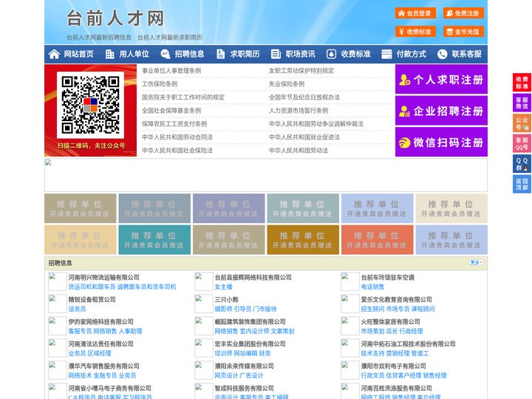The height and width of the screenshot is (399, 532).
Task: Open job link 话务员
Action: (77, 309)
